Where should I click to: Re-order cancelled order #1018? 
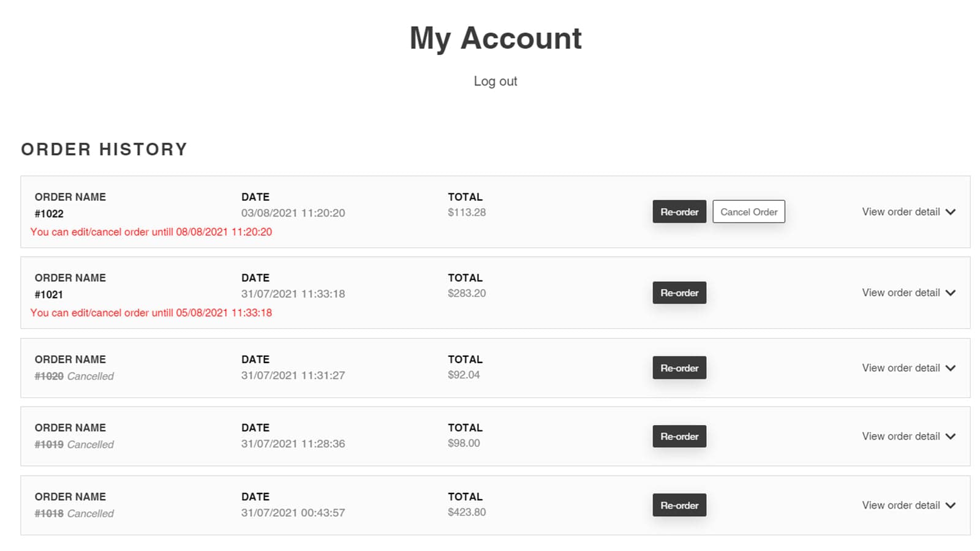(679, 505)
